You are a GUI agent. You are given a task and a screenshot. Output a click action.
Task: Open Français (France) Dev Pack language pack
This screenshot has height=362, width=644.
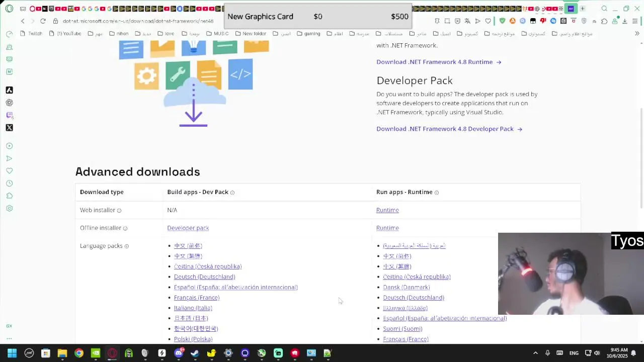[x=197, y=298]
